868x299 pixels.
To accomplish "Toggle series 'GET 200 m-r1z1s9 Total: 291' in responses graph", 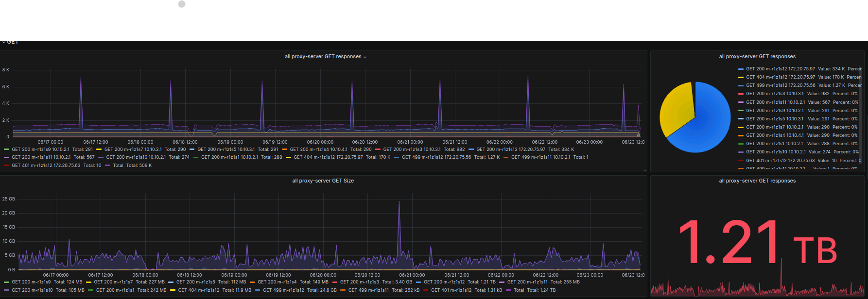I will point(48,149).
